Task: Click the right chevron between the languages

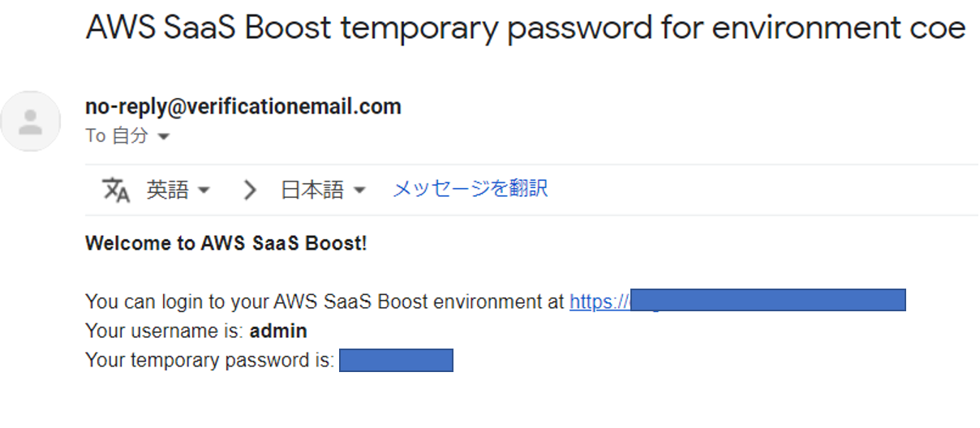Action: point(250,190)
